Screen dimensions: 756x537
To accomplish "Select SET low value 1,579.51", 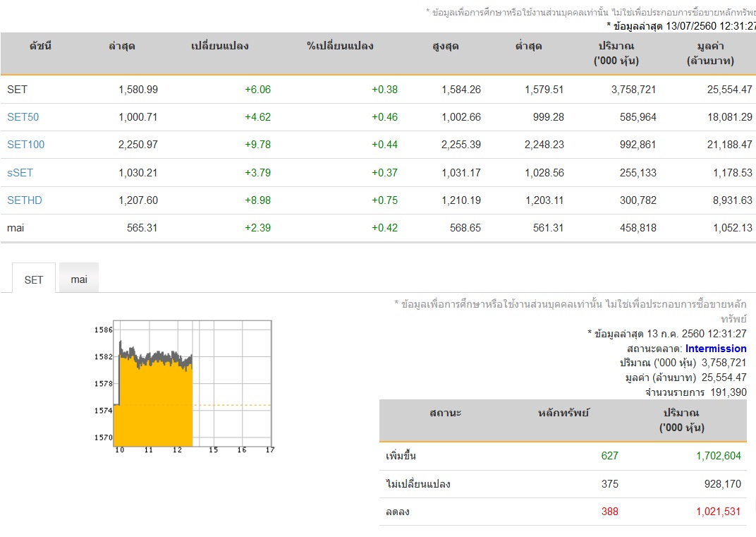I will 544,89.
